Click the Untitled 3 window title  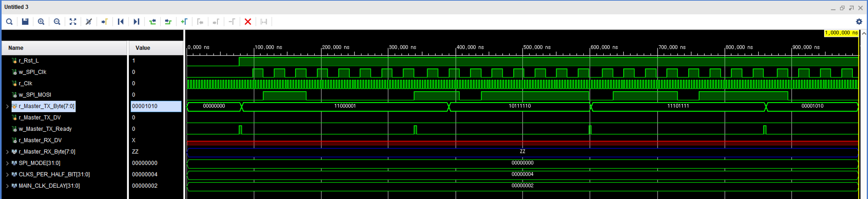16,7
